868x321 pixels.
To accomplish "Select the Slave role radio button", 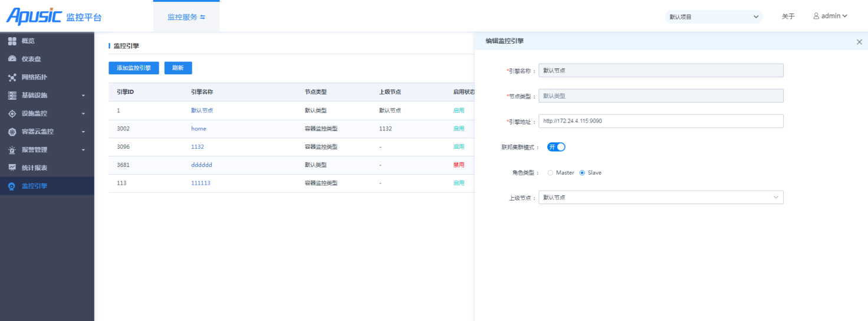I will [582, 173].
